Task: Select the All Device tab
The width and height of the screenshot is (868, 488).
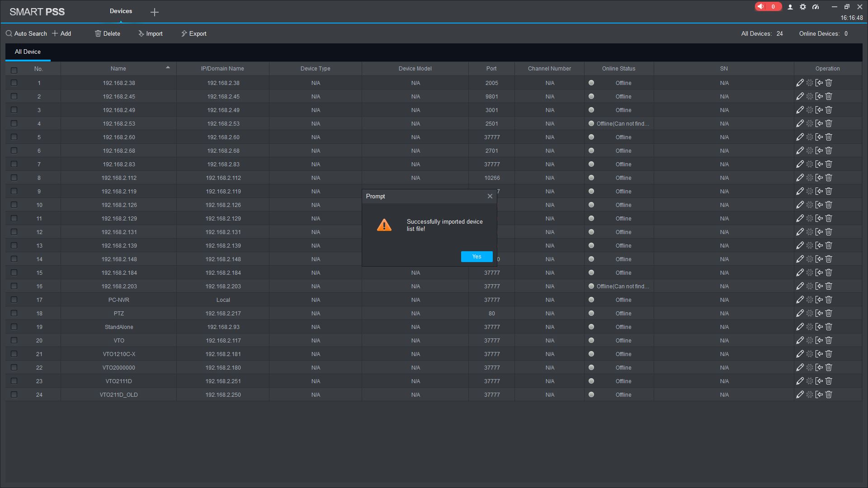Action: [28, 52]
